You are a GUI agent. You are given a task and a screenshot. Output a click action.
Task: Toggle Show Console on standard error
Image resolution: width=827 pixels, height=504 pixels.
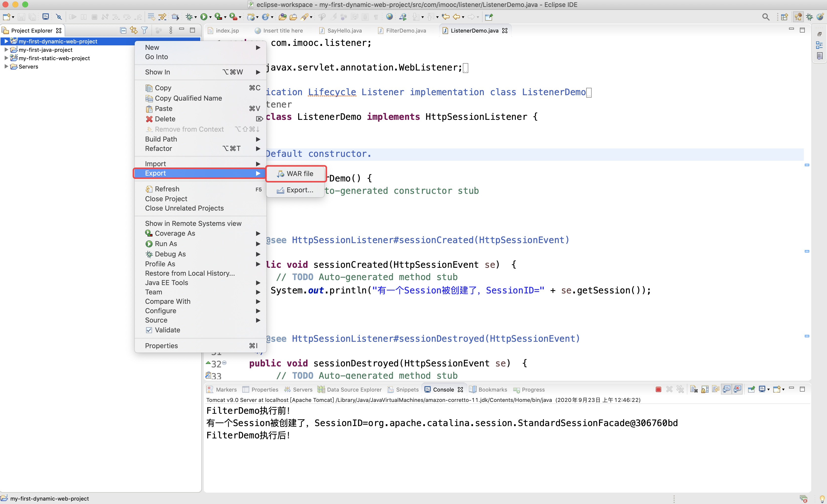point(737,389)
